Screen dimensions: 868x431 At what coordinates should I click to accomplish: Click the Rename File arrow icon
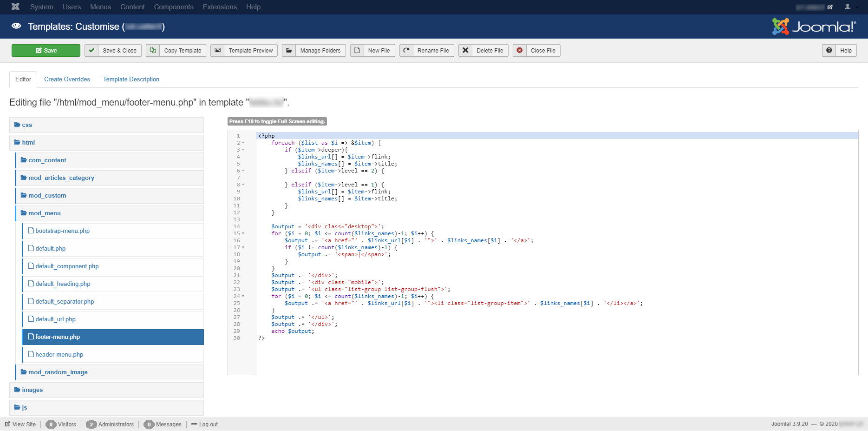point(406,50)
